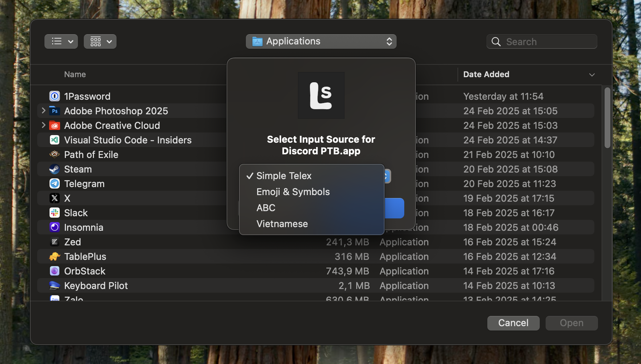The width and height of the screenshot is (641, 364).
Task: Click the Insomnia app icon
Action: 55,227
